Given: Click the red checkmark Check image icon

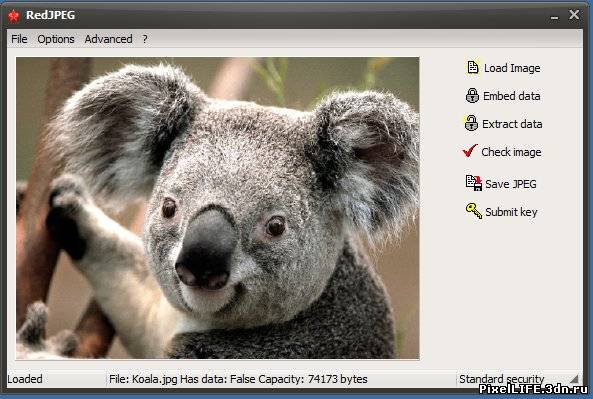Looking at the screenshot, I should 470,151.
